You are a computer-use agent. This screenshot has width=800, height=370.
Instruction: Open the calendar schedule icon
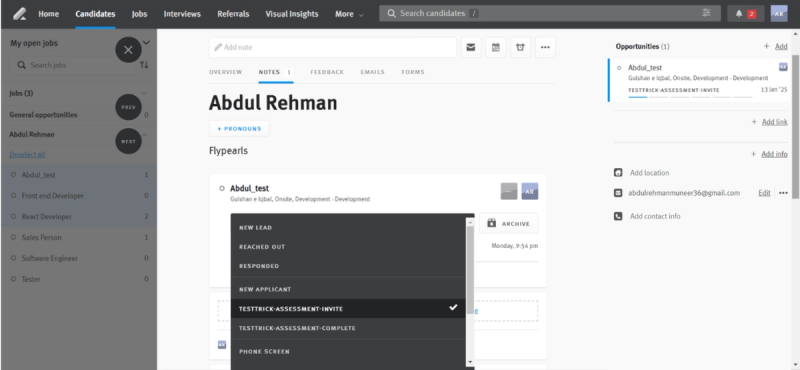pos(495,47)
